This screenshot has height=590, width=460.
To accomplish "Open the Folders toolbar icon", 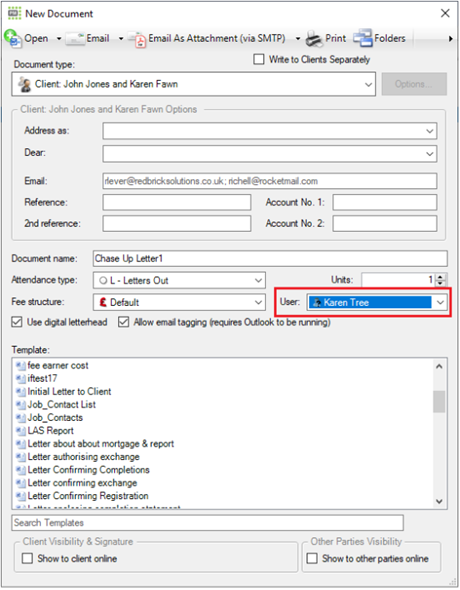I will [x=363, y=38].
